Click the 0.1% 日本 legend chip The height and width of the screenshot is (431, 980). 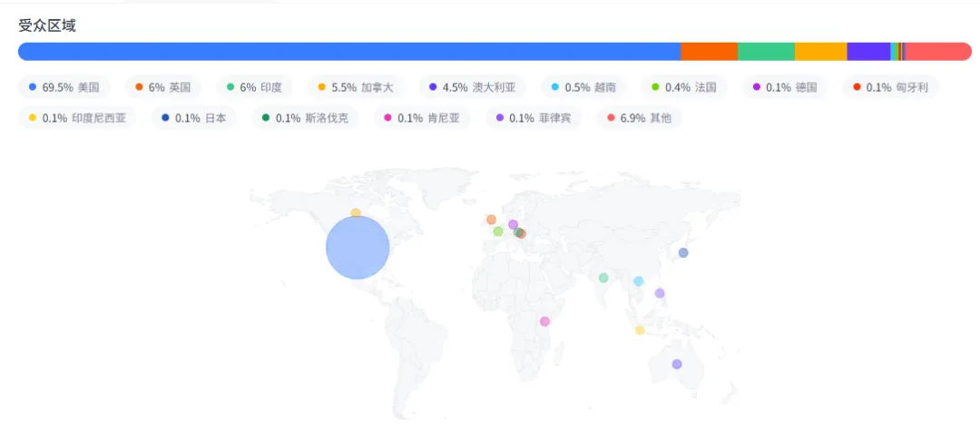tap(194, 118)
